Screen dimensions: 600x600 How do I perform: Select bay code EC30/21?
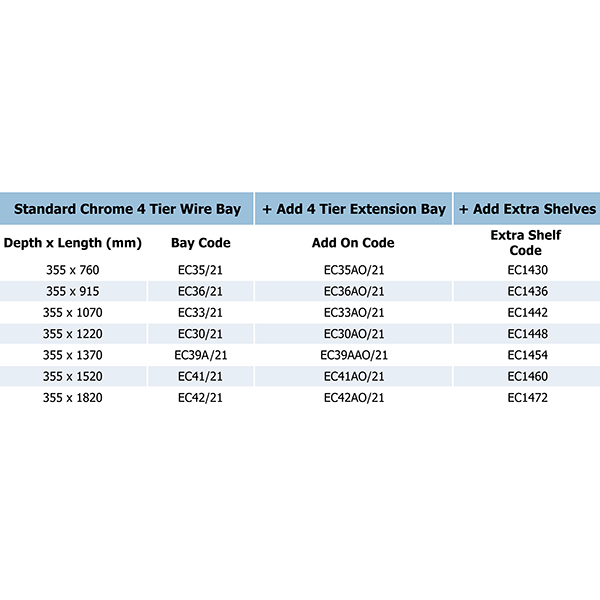point(200,334)
